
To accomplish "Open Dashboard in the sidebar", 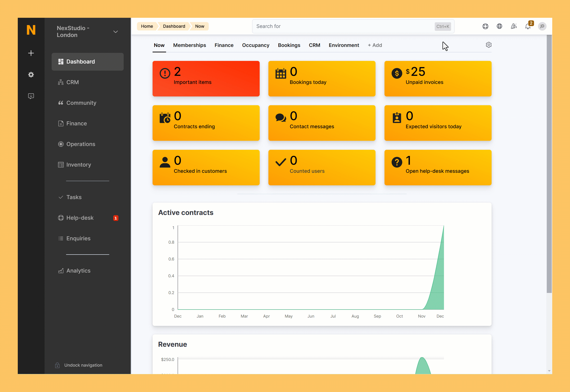I will (88, 62).
